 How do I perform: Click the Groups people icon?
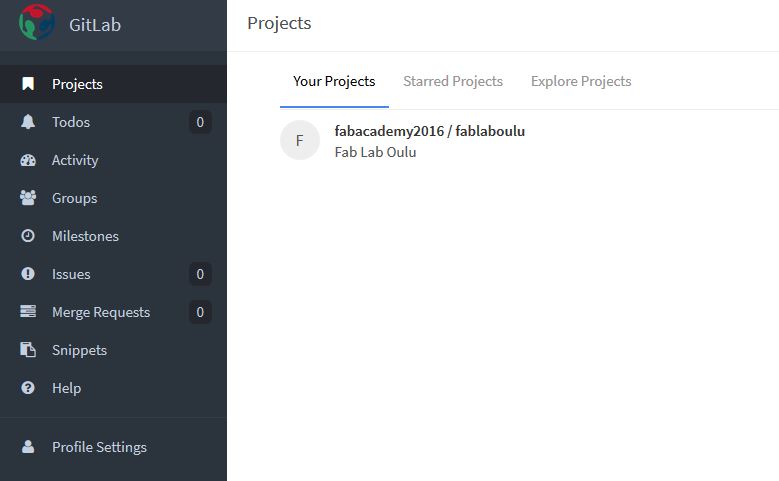click(x=28, y=198)
